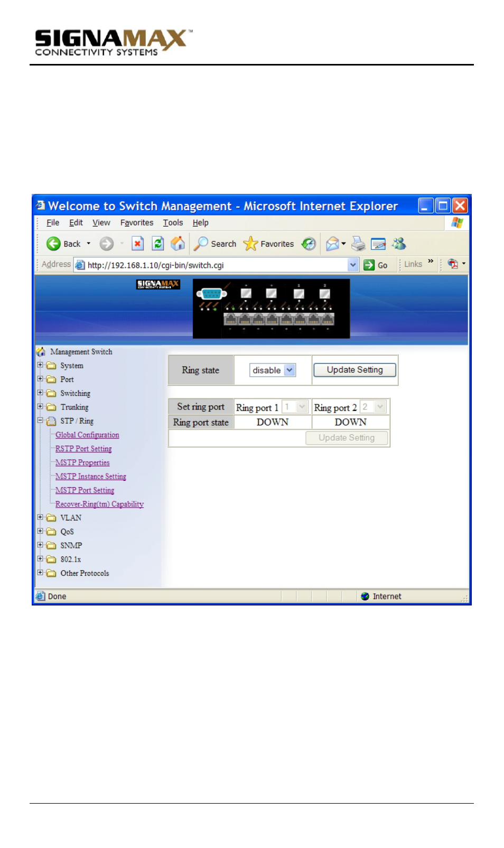504x848 pixels.
Task: Click the Ring port 2 DOWN state cell
Action: click(x=351, y=422)
